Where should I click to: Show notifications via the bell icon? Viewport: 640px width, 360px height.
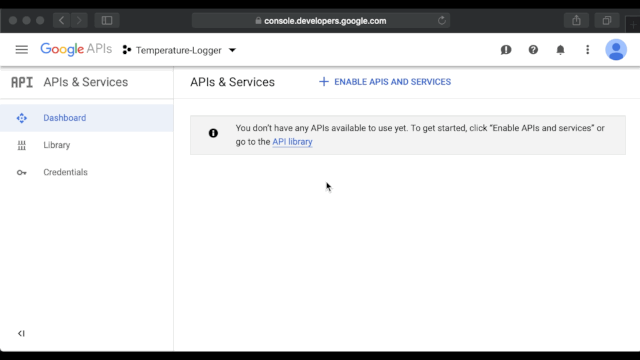point(560,50)
